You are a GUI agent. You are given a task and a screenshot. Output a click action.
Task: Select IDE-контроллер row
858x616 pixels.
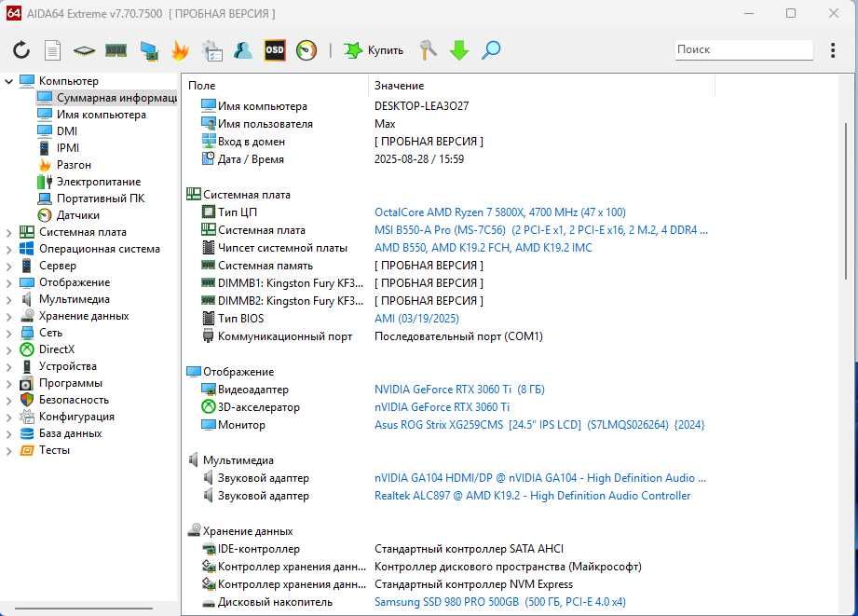point(447,549)
